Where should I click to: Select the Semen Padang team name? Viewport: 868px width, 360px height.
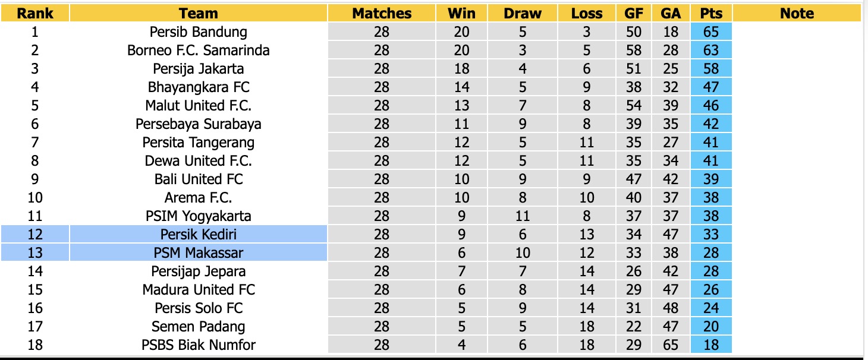[198, 326]
